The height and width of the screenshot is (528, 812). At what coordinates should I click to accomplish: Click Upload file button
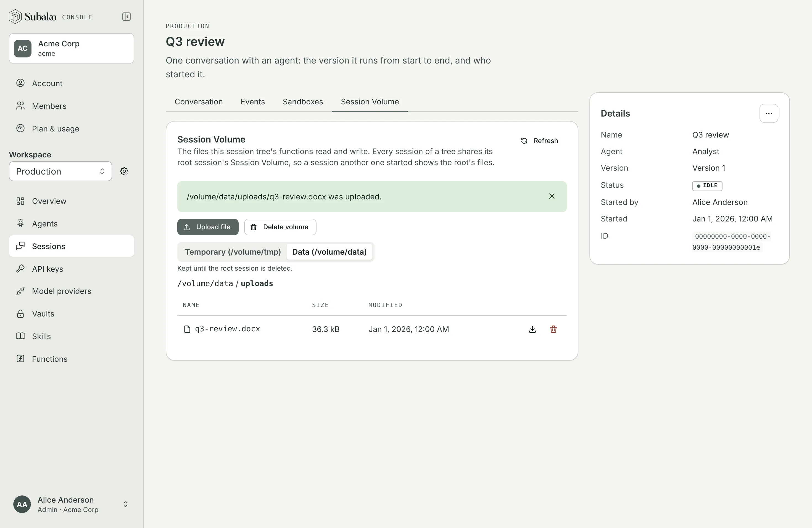click(208, 227)
